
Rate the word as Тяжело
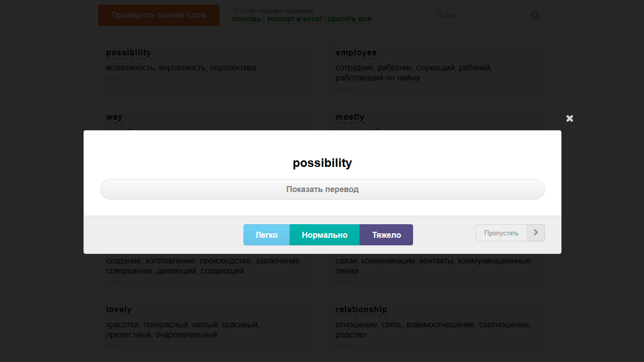[386, 235]
